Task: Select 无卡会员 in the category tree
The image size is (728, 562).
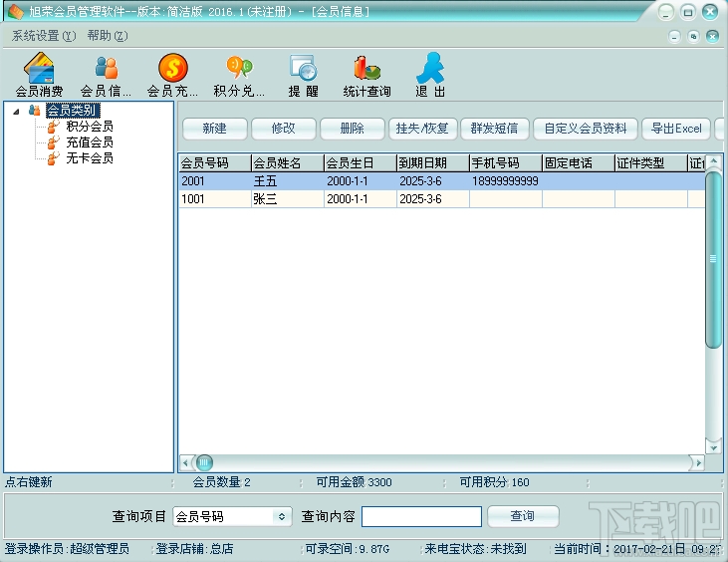Action: pos(90,157)
